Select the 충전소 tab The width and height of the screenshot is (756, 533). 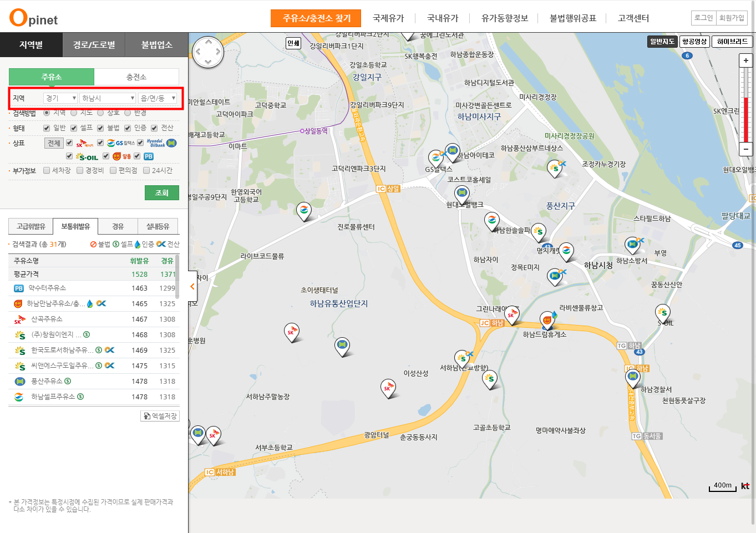136,77
